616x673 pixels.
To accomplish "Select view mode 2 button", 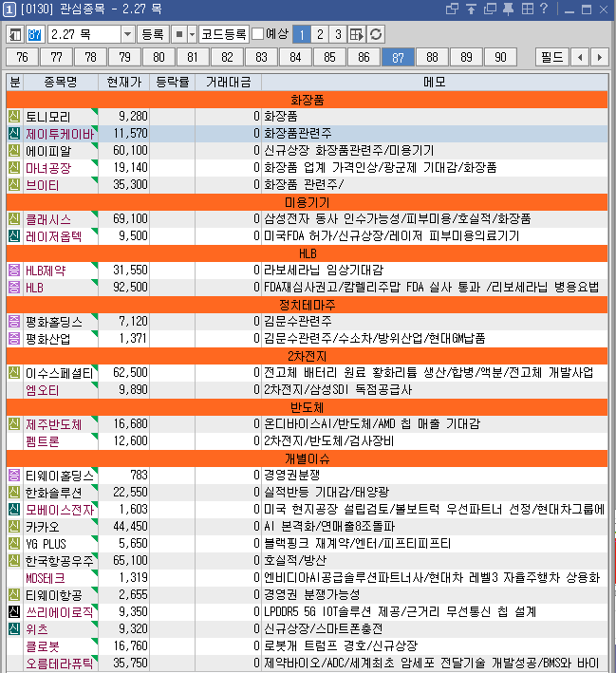I will pos(319,34).
